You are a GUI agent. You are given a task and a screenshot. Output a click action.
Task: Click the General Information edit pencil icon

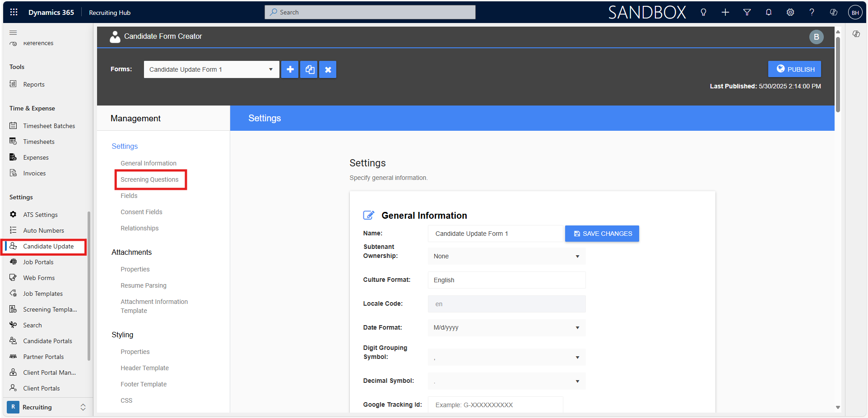pos(369,215)
